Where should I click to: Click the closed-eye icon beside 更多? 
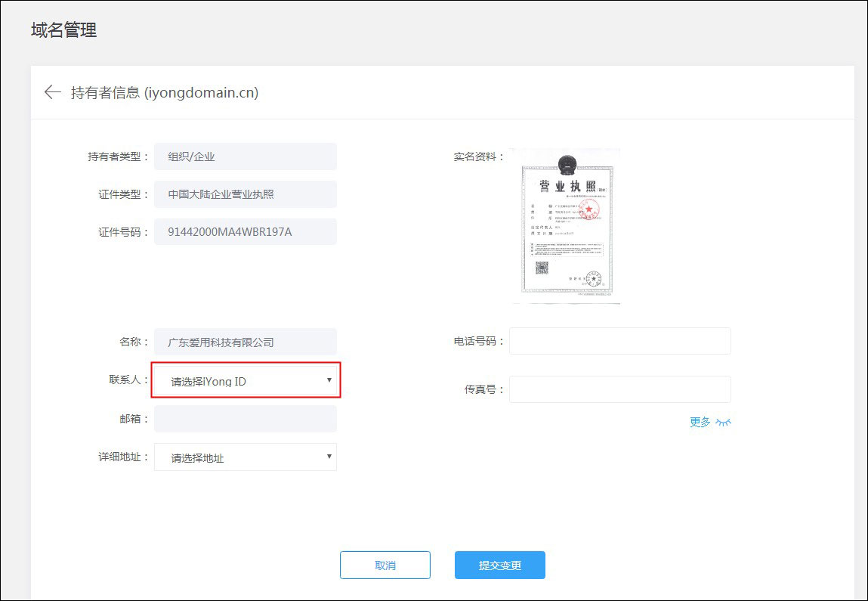(724, 423)
